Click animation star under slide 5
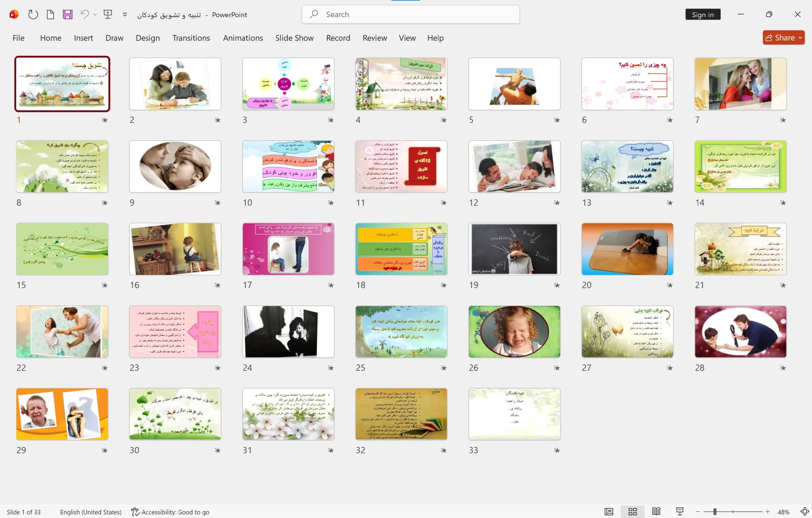Image resolution: width=812 pixels, height=518 pixels. tap(556, 120)
